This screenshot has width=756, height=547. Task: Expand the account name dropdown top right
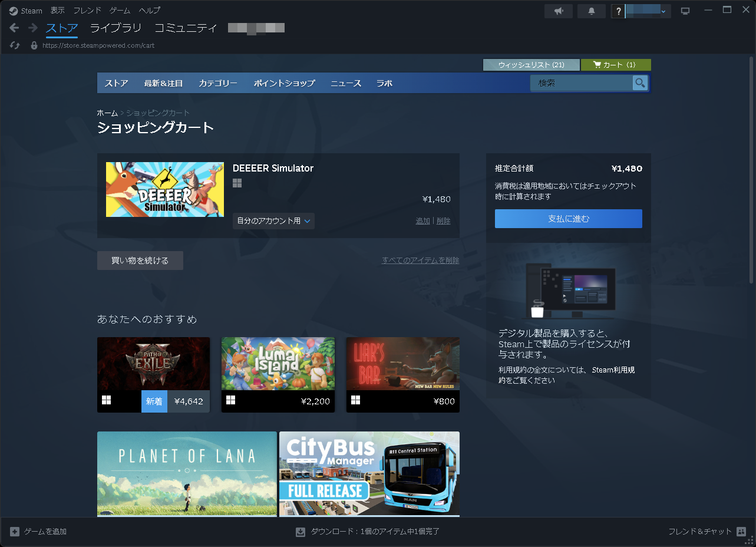click(x=665, y=10)
